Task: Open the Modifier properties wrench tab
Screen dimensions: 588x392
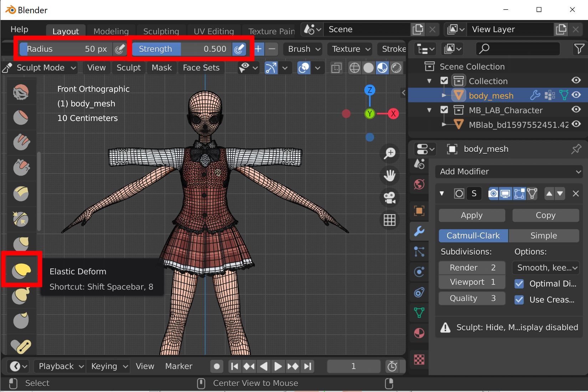Action: (x=419, y=231)
